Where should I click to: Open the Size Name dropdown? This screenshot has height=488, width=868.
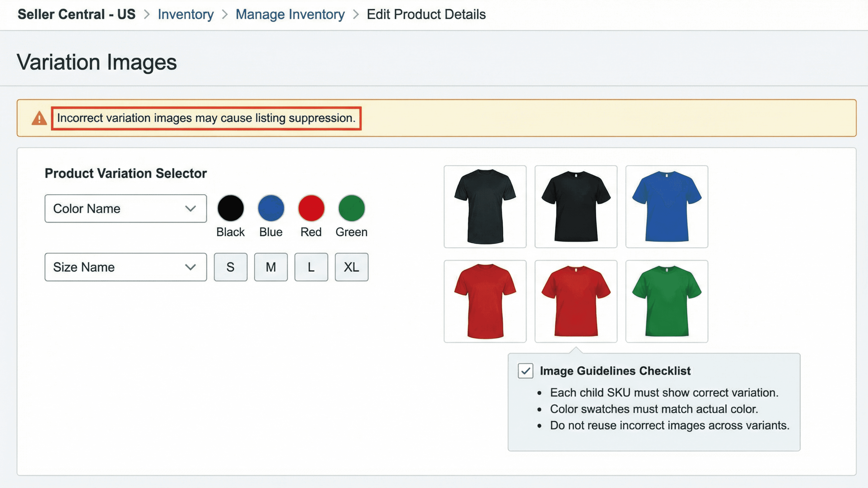coord(125,267)
